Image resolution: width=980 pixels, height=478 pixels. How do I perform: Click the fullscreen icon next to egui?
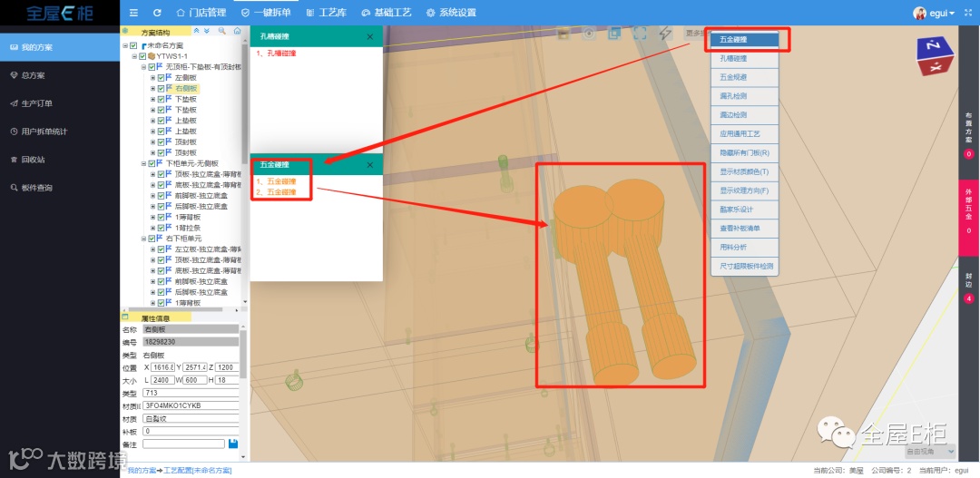[x=968, y=13]
